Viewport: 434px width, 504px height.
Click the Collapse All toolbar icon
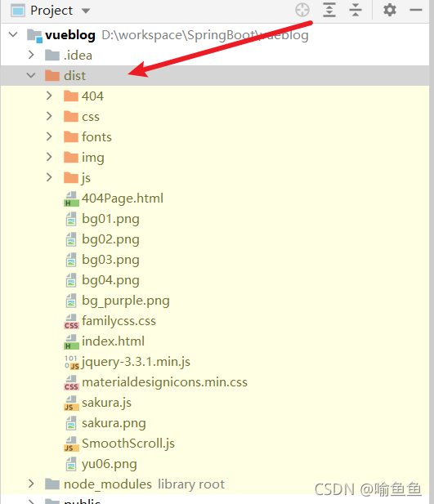point(356,10)
